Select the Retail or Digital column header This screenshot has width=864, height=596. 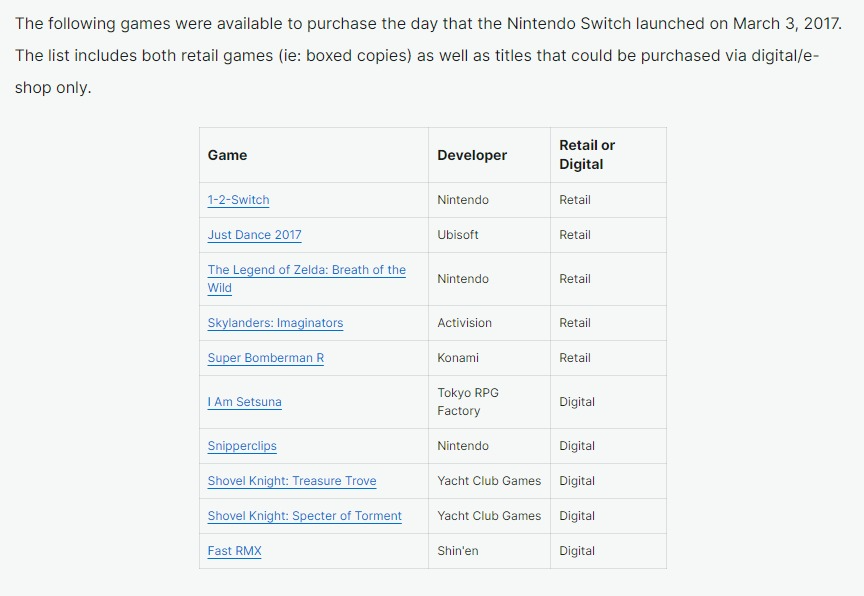(587, 155)
